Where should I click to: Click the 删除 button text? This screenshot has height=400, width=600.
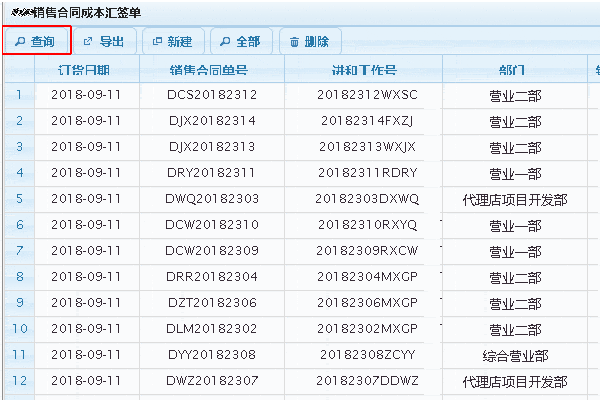[317, 41]
